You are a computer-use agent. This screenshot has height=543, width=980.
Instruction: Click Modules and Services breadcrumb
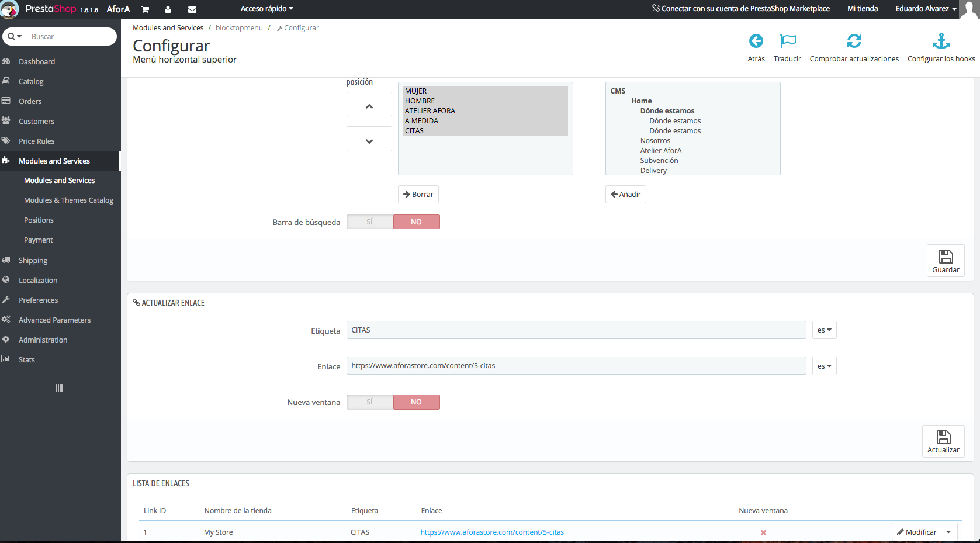(168, 28)
